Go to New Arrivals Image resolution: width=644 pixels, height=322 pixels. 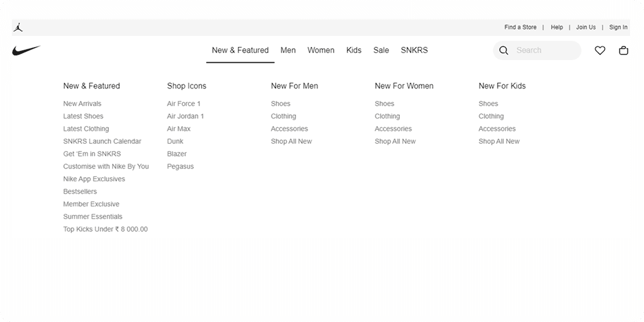tap(82, 104)
